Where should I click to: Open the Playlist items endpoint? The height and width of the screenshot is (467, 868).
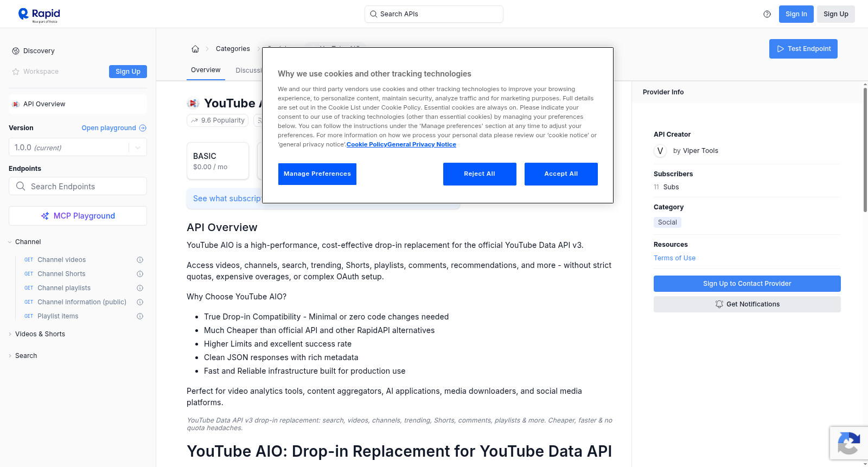pyautogui.click(x=58, y=316)
